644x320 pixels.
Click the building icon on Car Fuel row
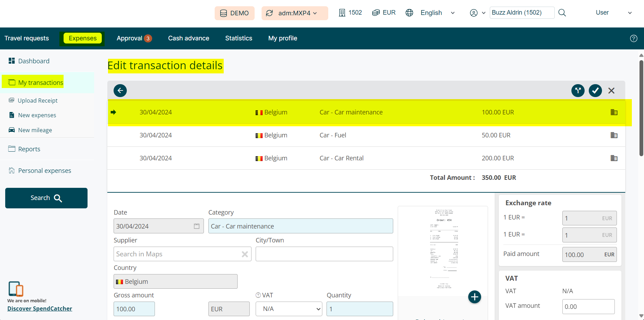click(614, 135)
